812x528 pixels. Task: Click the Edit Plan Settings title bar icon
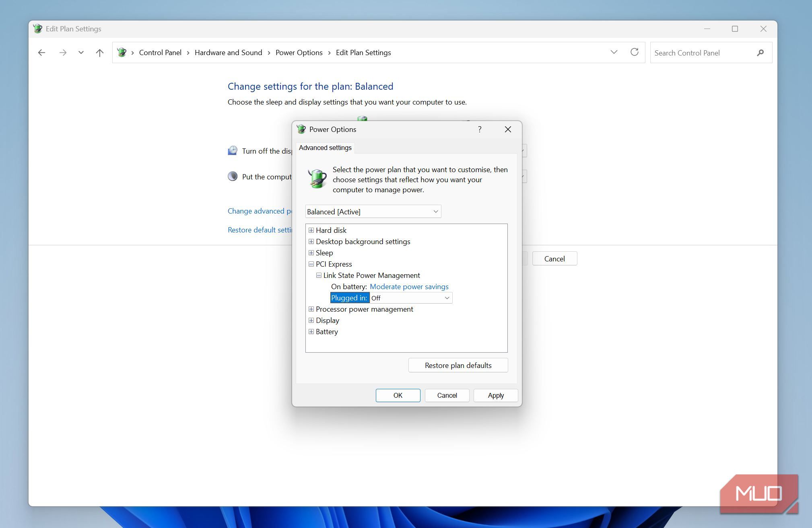38,29
